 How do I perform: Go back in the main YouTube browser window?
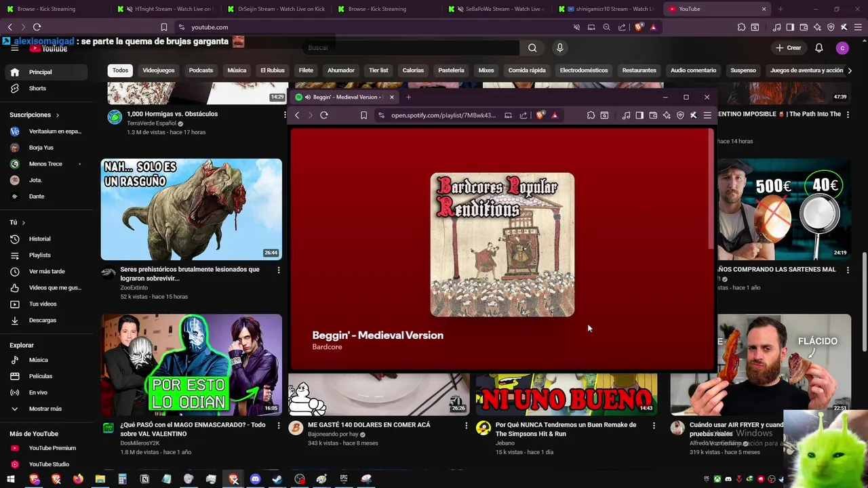pyautogui.click(x=10, y=27)
